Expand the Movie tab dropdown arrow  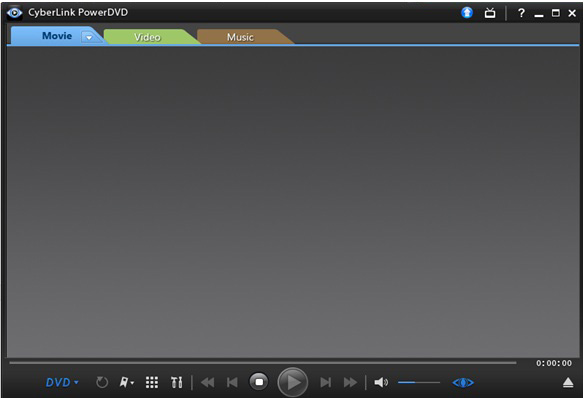pyautogui.click(x=89, y=37)
